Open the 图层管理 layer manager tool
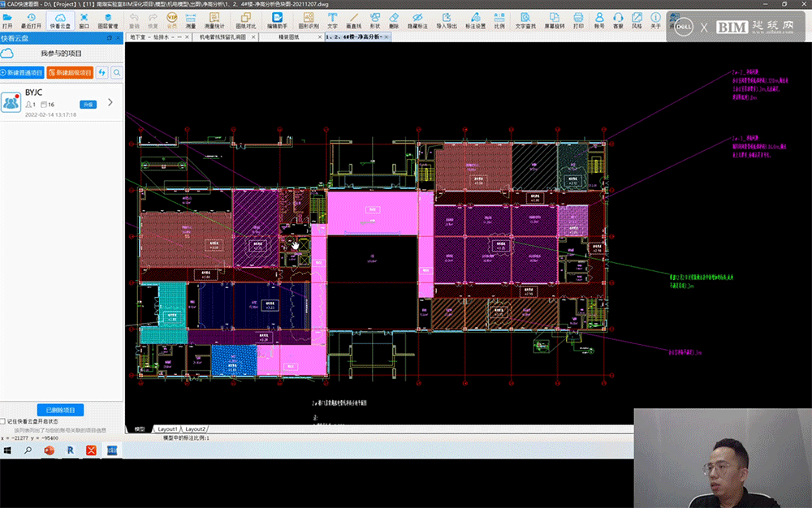The width and height of the screenshot is (812, 508). (107, 19)
